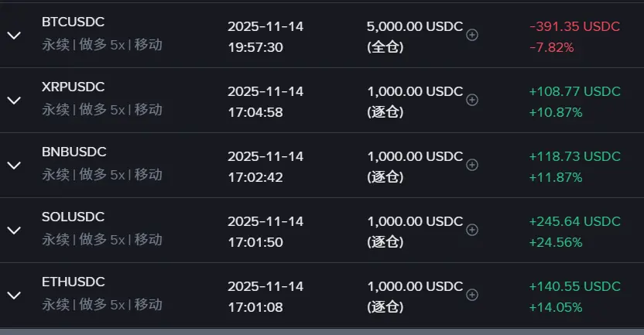This screenshot has width=644, height=335.
Task: Expand the XRPUSDC position details
Action: [x=14, y=101]
